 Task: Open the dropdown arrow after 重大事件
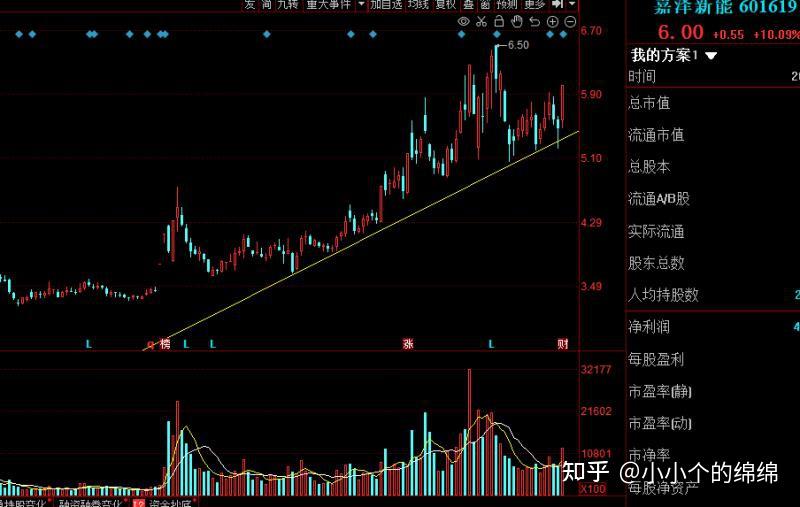click(x=360, y=5)
